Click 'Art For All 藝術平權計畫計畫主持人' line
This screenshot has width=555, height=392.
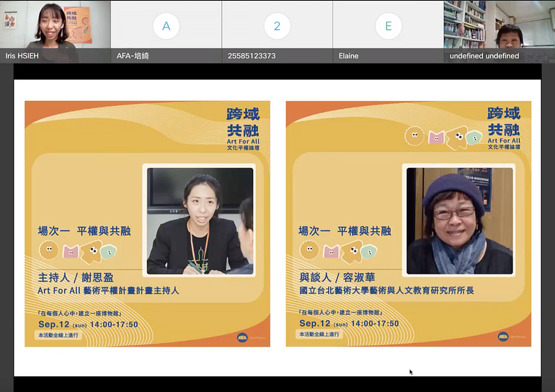point(108,291)
